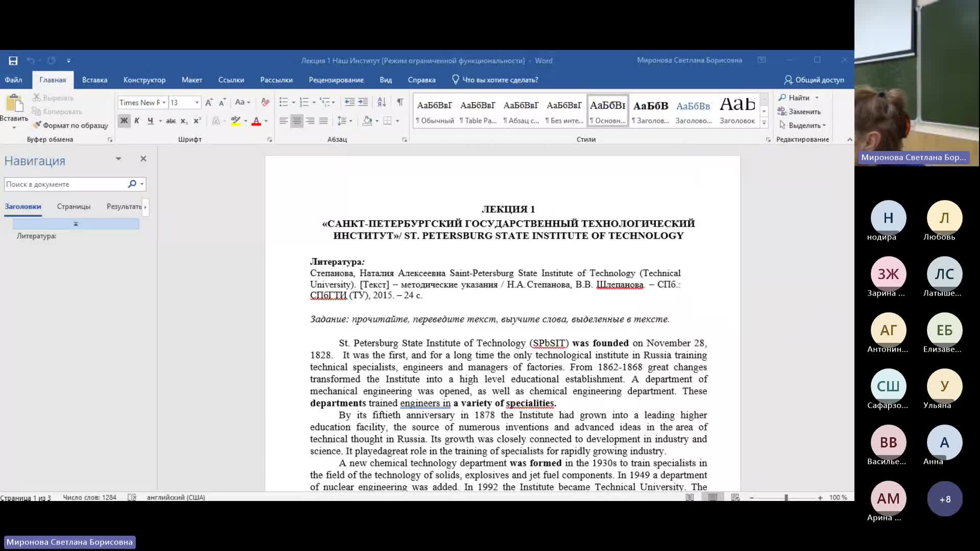Toggle bold Ж formatting
Viewport: 980px width, 551px height.
click(124, 121)
